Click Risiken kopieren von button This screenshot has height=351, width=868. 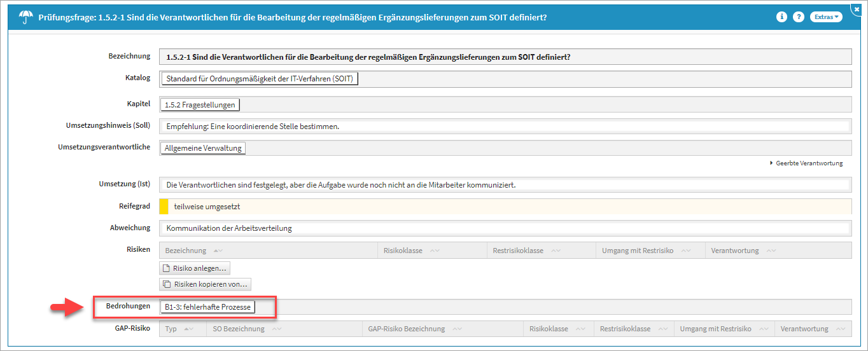[206, 284]
